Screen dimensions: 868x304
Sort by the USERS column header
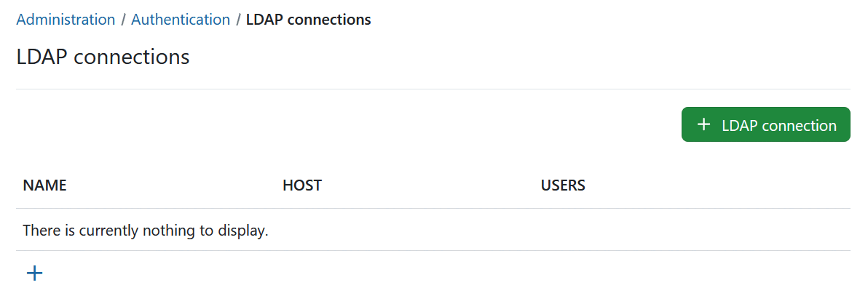click(x=563, y=185)
